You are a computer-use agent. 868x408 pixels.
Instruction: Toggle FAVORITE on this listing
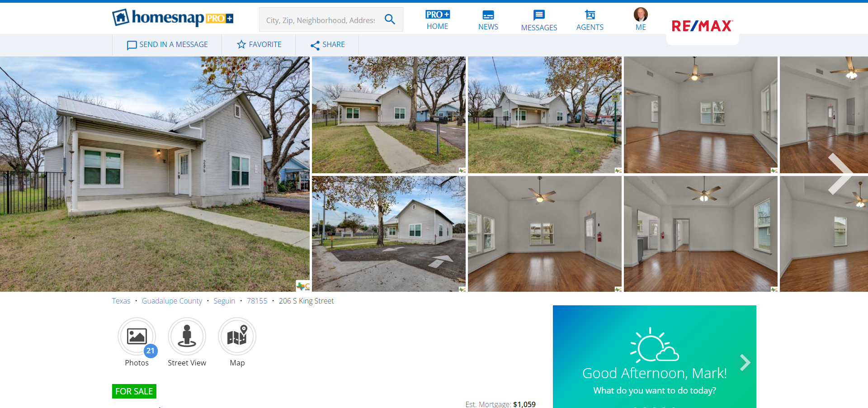pos(259,44)
